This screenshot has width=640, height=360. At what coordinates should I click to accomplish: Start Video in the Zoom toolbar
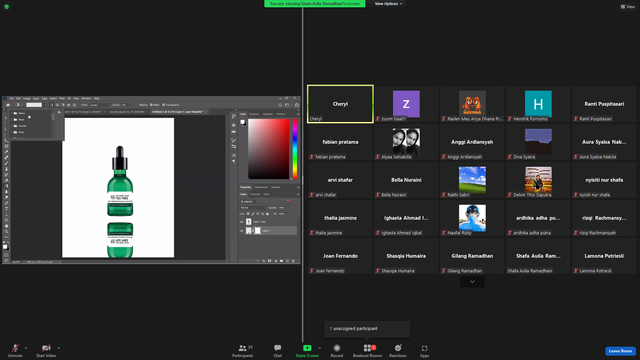click(x=46, y=350)
